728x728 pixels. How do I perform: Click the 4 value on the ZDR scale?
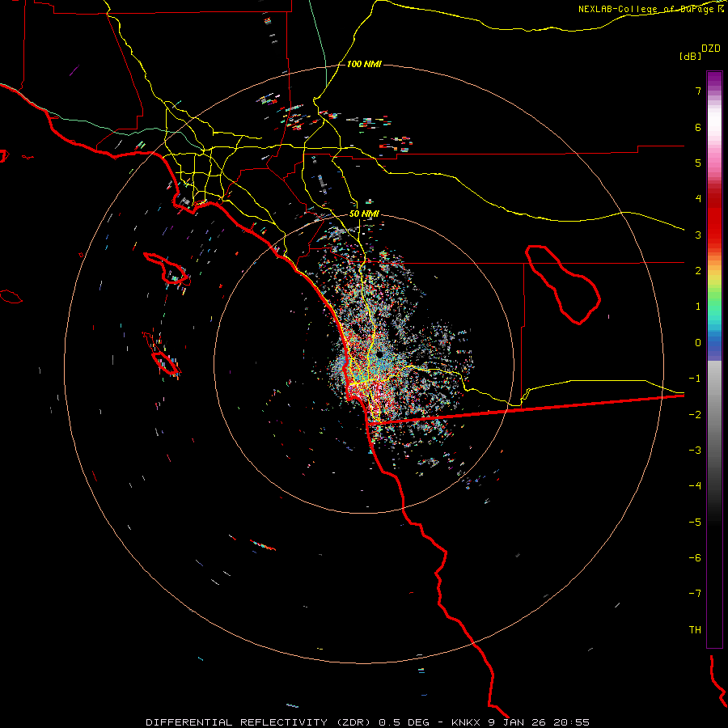click(698, 199)
